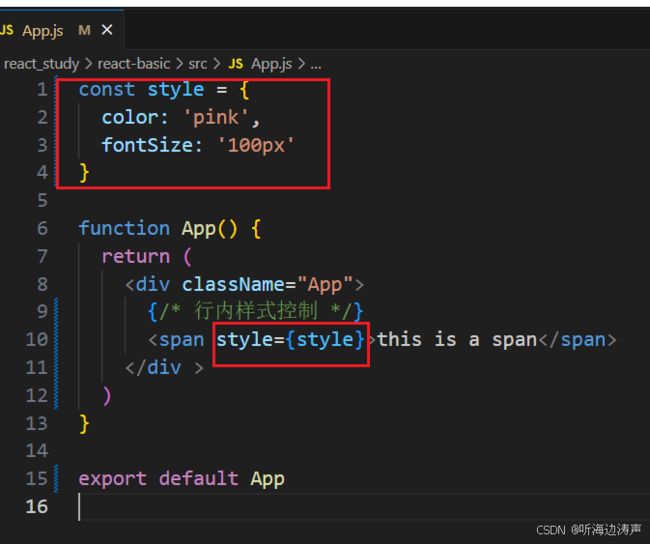This screenshot has height=544, width=650.
Task: Click the color property name
Action: (130, 117)
